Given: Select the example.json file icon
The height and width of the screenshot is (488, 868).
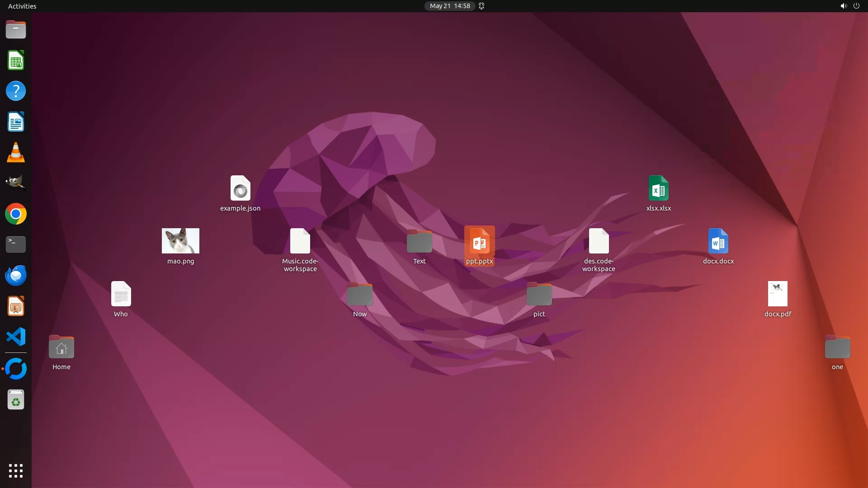Looking at the screenshot, I should 240,188.
